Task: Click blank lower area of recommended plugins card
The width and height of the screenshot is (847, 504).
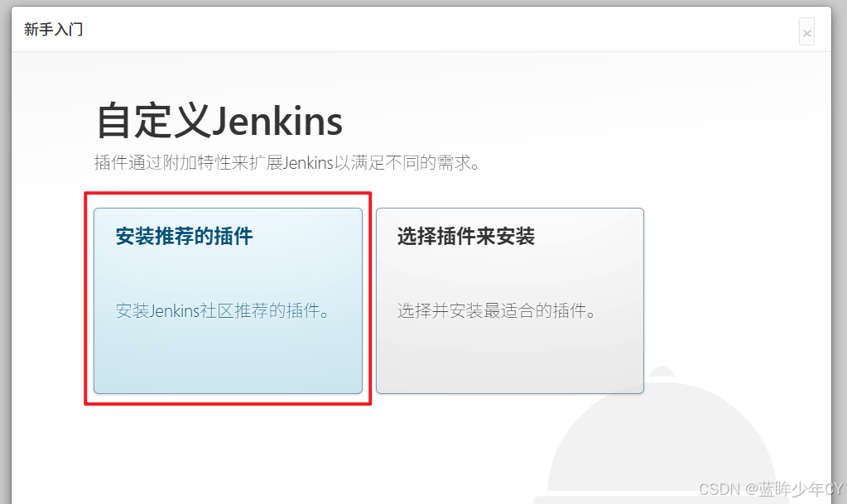Action: click(228, 359)
